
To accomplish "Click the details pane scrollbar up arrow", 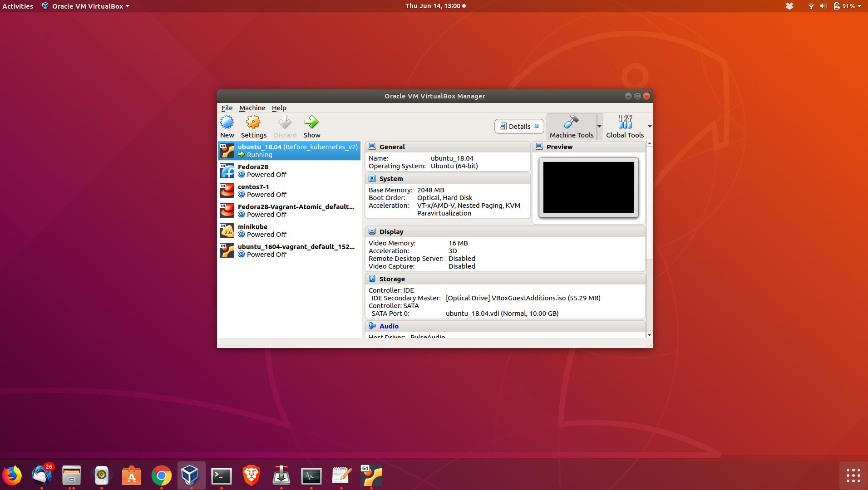I will click(649, 143).
